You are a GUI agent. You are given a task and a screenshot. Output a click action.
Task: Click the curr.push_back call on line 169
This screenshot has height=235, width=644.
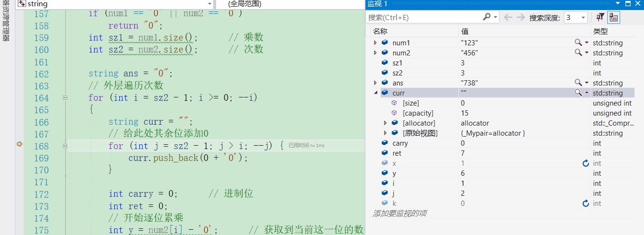point(188,158)
